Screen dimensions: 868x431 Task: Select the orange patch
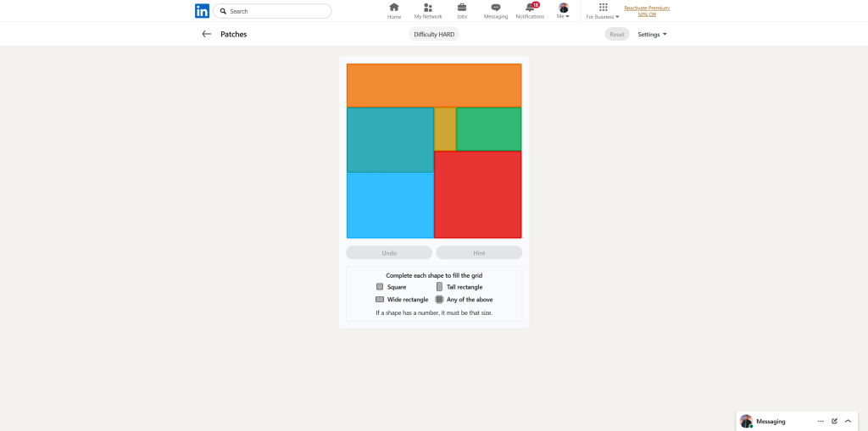pos(434,86)
